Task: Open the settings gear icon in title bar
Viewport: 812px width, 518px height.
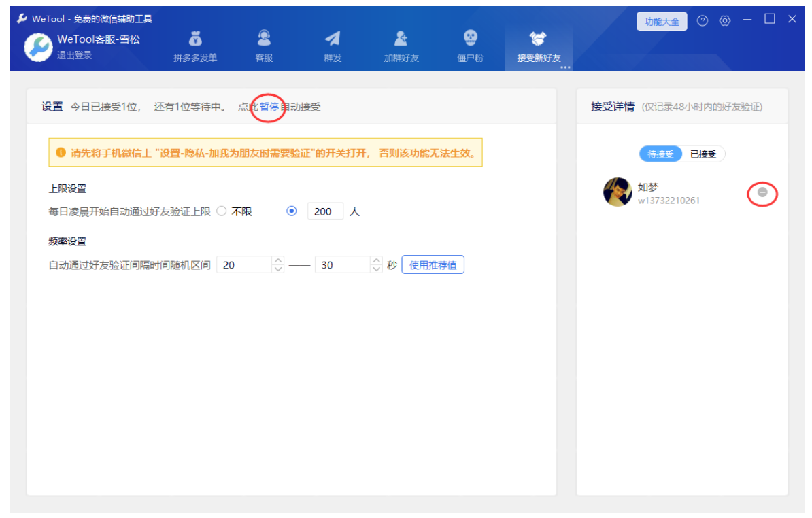Action: coord(725,20)
